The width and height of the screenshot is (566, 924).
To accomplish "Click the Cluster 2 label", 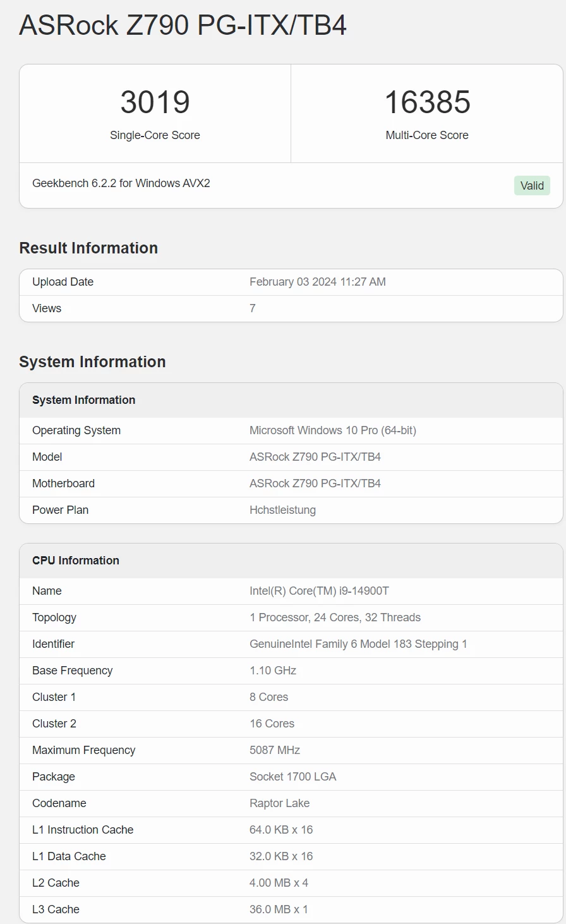I will (54, 724).
